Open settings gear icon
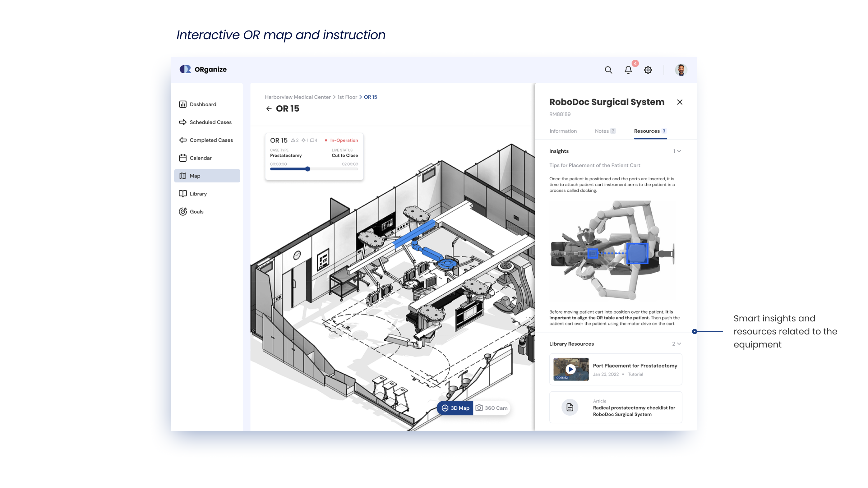The width and height of the screenshot is (868, 488). [x=648, y=70]
